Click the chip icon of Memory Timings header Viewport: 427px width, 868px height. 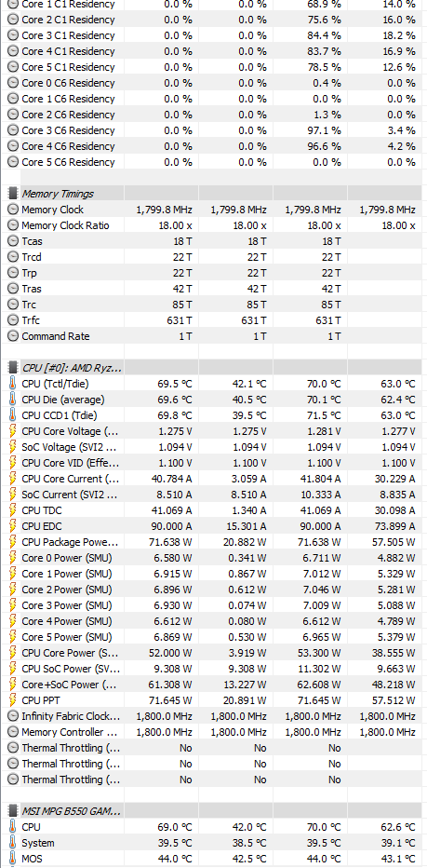[x=13, y=194]
